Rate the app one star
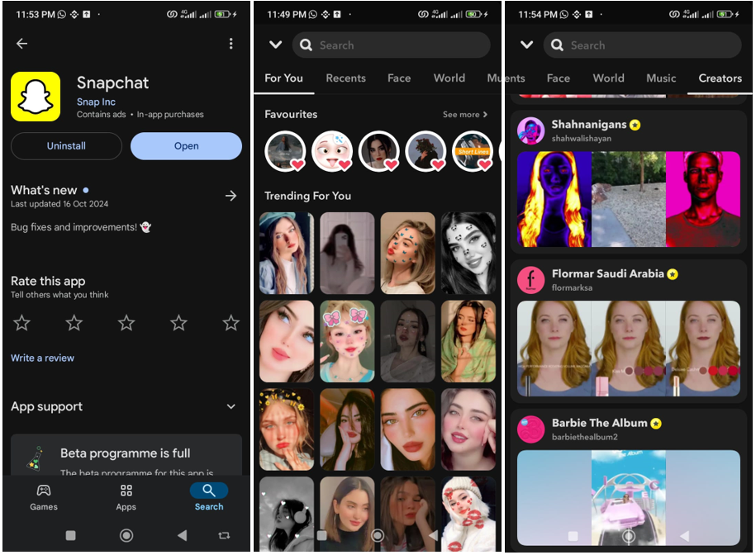 [21, 322]
